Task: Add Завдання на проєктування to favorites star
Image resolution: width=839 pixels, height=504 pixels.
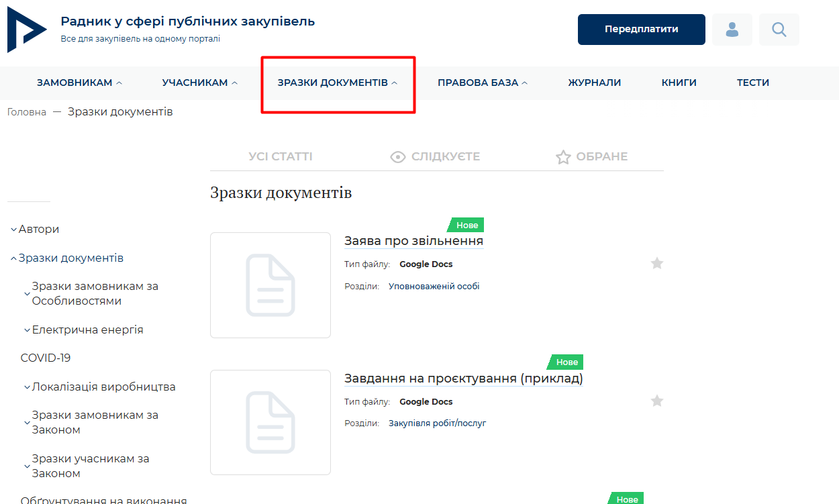Action: click(x=656, y=401)
